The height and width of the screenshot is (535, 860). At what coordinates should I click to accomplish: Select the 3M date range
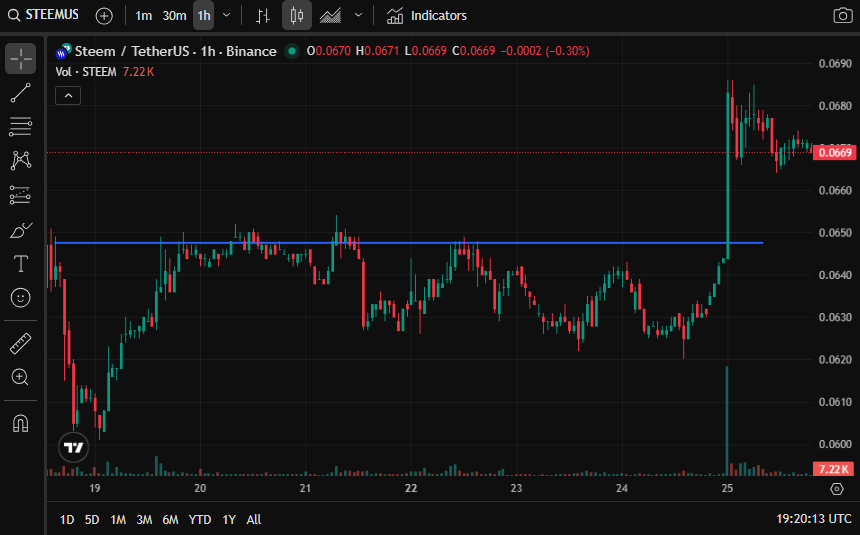[144, 520]
